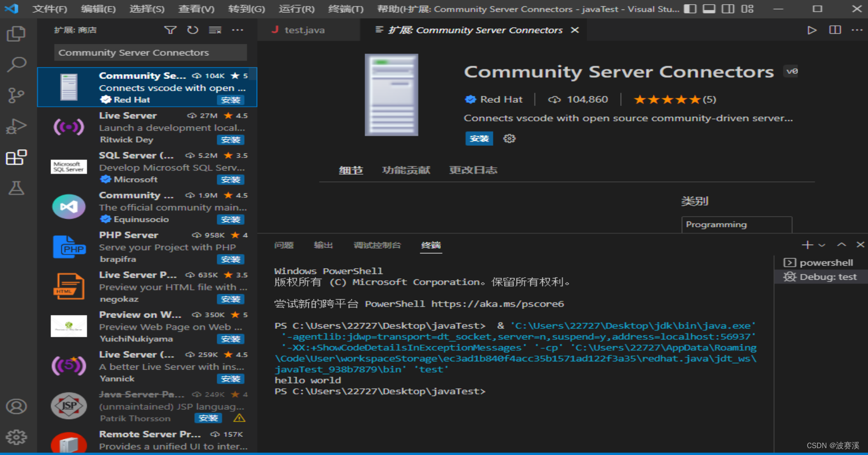Click the five-star rating on detail page
868x455 pixels.
[675, 99]
